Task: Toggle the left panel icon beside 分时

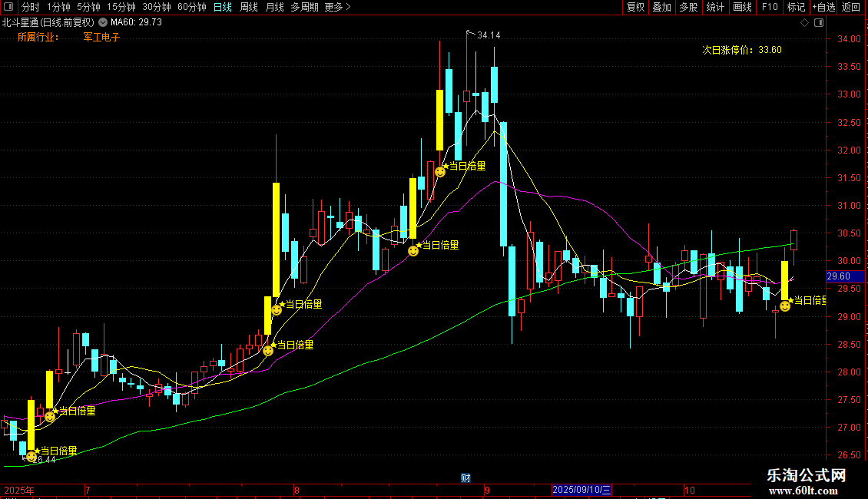Action: coord(8,7)
